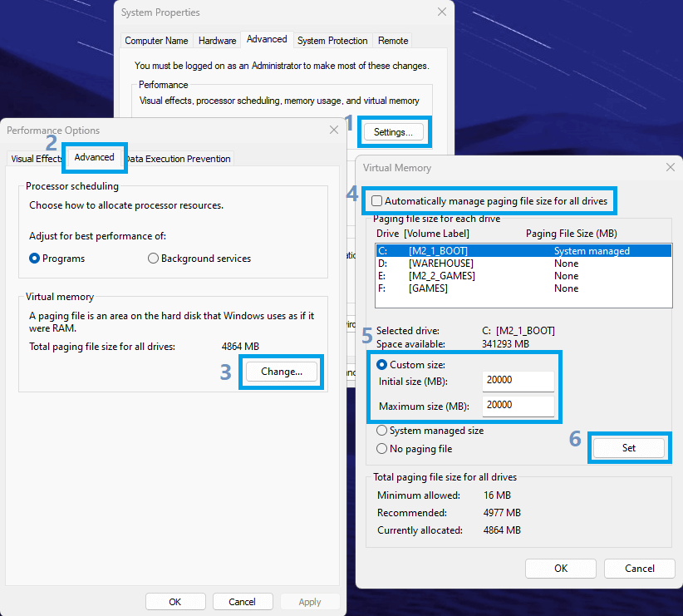This screenshot has height=616, width=683.
Task: Open the Data Execution Prevention tab
Action: coord(178,159)
